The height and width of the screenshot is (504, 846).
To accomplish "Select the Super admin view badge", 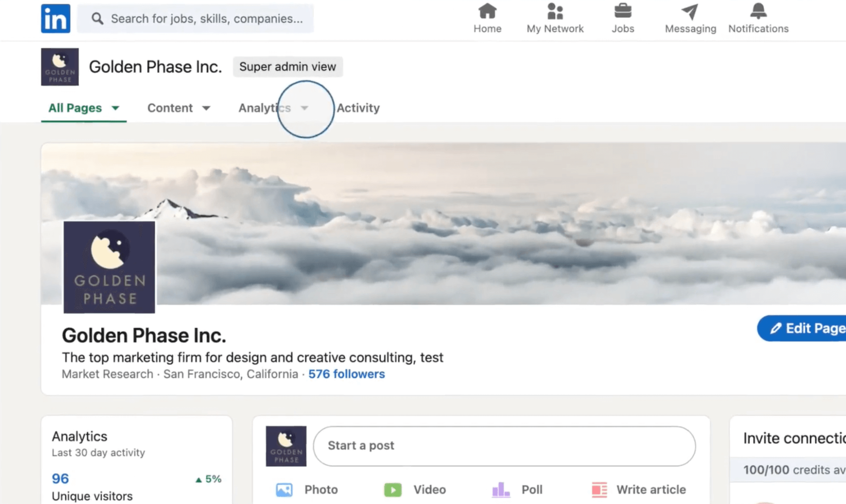I will coord(287,66).
